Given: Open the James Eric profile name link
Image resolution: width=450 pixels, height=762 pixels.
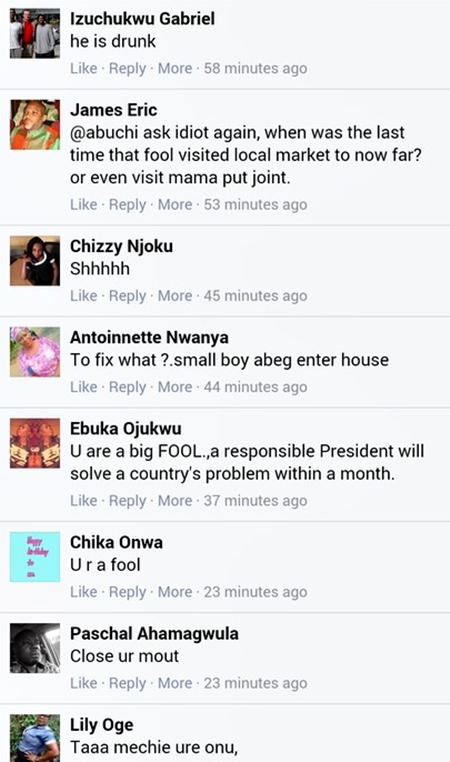Looking at the screenshot, I should (113, 110).
